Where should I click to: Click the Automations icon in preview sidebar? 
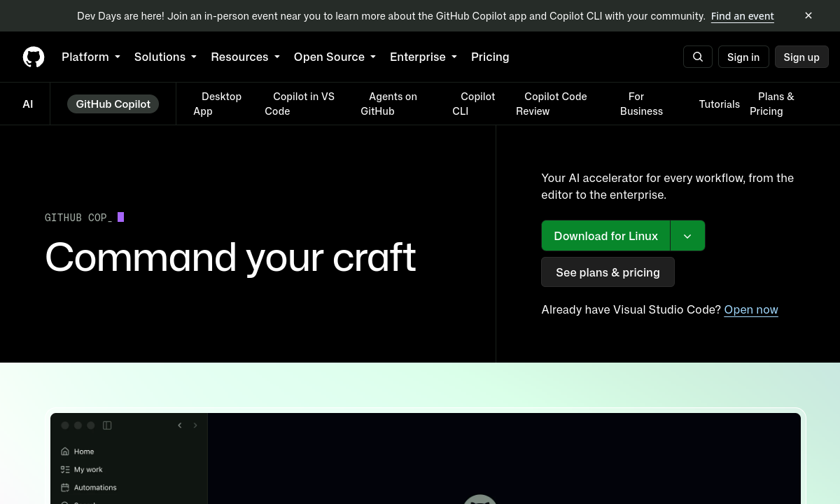click(x=65, y=487)
